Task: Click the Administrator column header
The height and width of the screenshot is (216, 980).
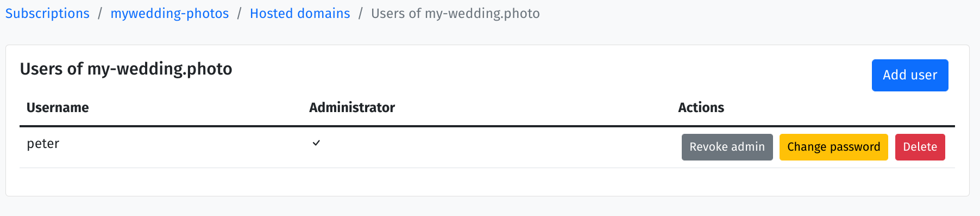Action: click(x=352, y=108)
